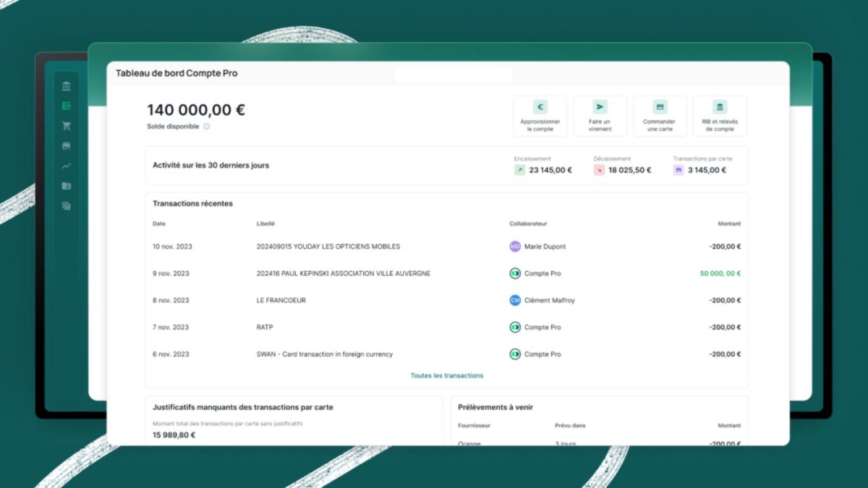Follow the Toutes les transactions link

pos(446,376)
